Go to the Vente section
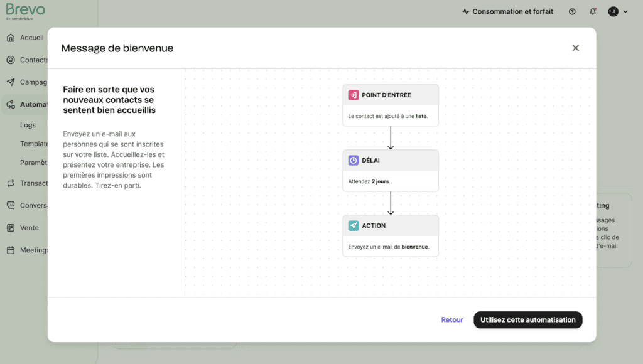643x364 pixels. coord(29,228)
